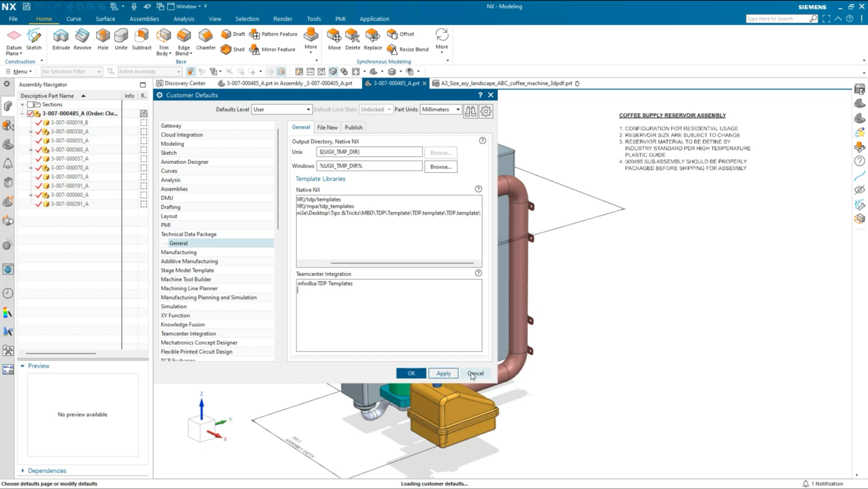The width and height of the screenshot is (868, 489).
Task: Select the Chamfer tool
Action: tap(205, 38)
